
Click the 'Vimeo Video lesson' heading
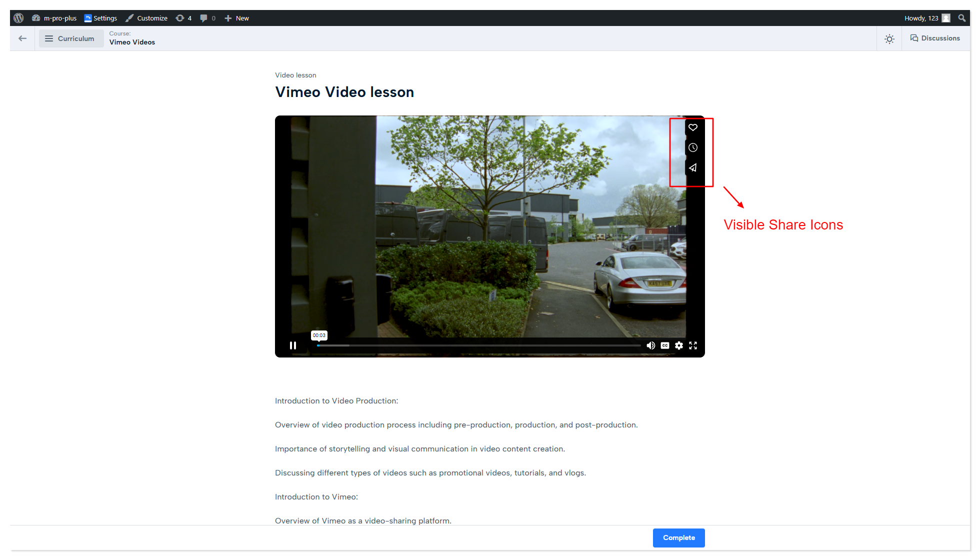(x=344, y=92)
